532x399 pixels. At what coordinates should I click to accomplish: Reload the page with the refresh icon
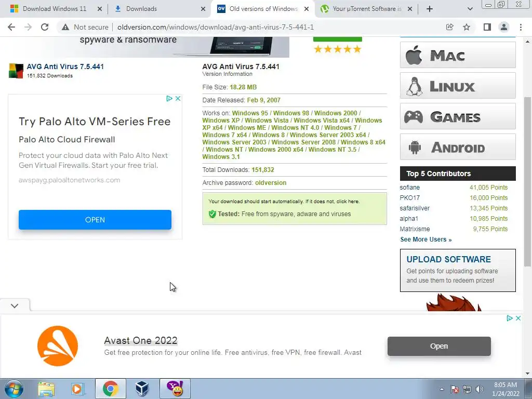pyautogui.click(x=45, y=27)
